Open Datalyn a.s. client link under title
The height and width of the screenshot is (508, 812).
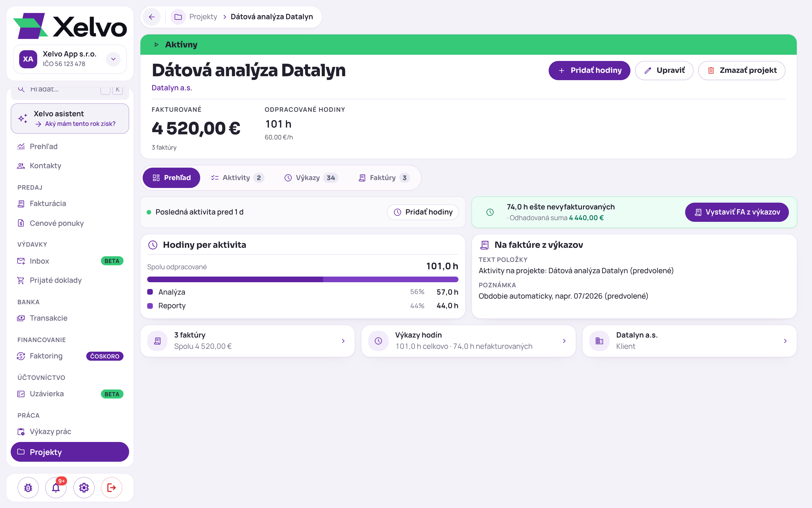[x=172, y=88]
